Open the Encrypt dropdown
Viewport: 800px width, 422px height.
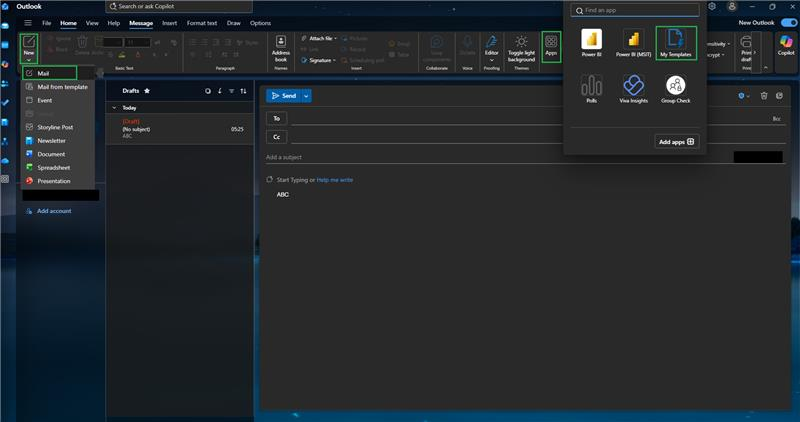(715, 55)
